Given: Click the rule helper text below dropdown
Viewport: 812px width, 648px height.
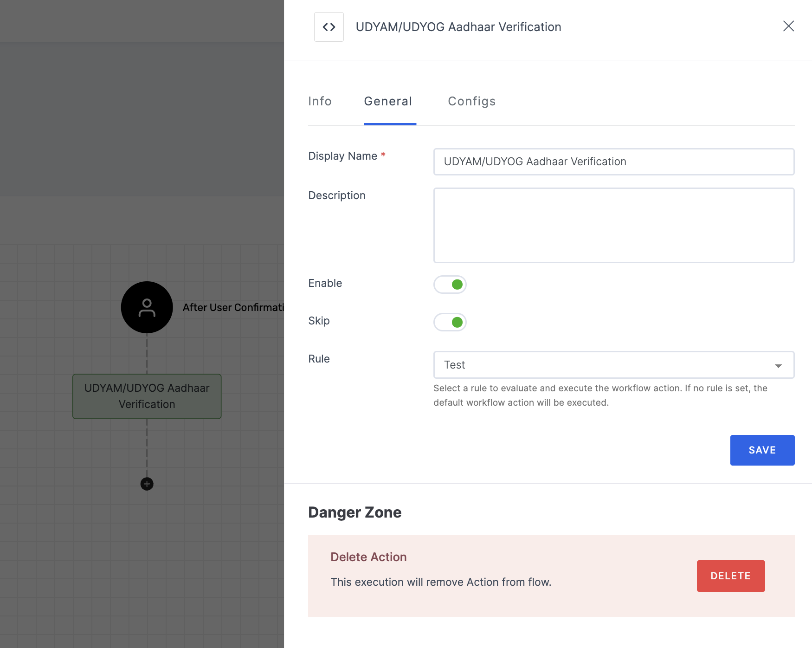Looking at the screenshot, I should pyautogui.click(x=600, y=395).
